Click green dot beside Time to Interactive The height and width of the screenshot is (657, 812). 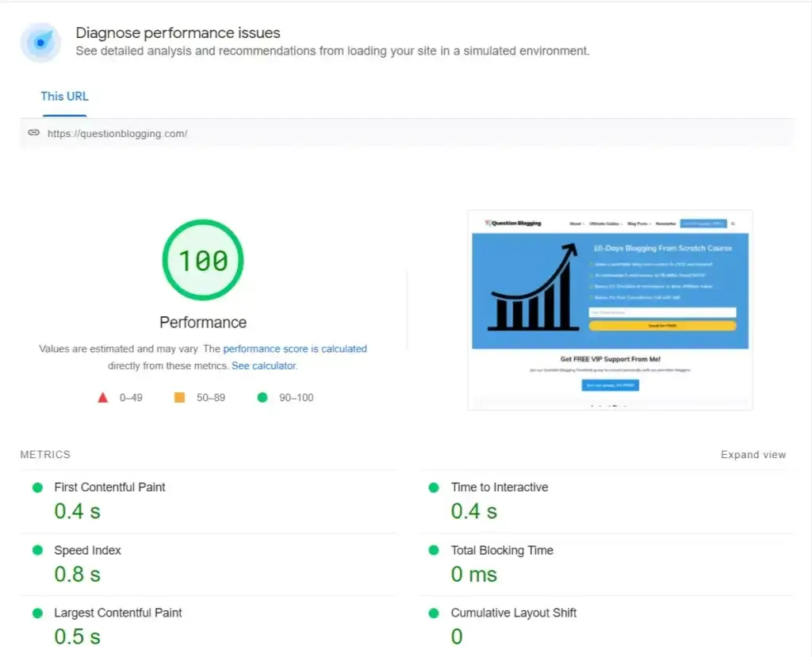point(434,487)
